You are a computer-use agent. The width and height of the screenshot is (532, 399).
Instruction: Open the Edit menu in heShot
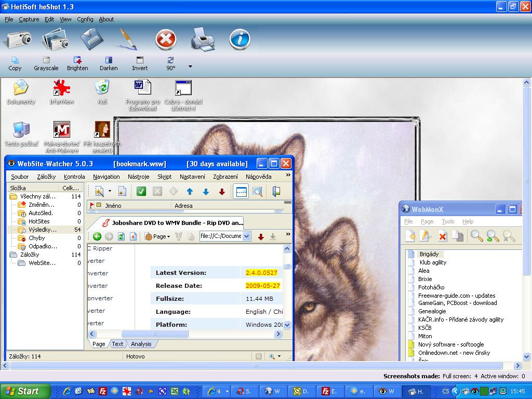point(49,19)
